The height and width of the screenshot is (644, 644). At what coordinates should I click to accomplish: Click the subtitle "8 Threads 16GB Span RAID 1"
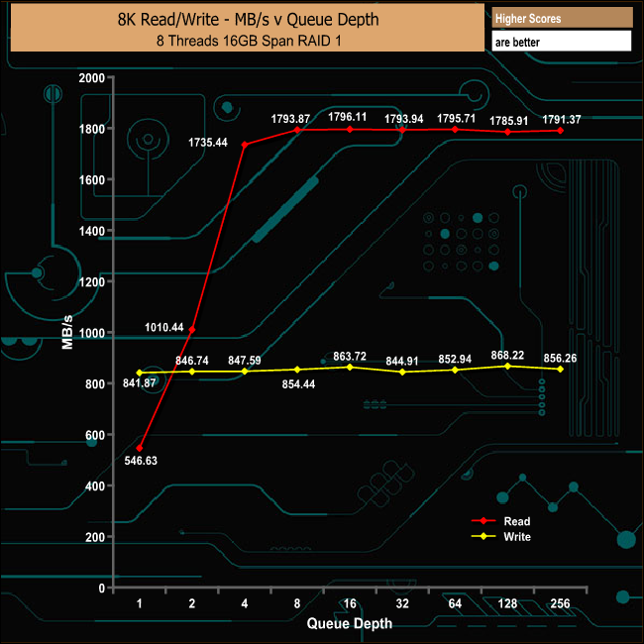click(x=249, y=41)
